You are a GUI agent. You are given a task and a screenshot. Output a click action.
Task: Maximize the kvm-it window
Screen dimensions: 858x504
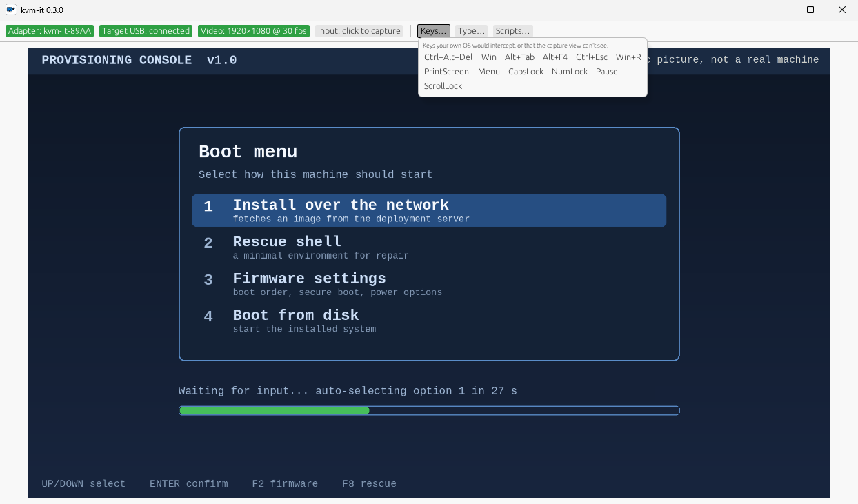pos(810,10)
